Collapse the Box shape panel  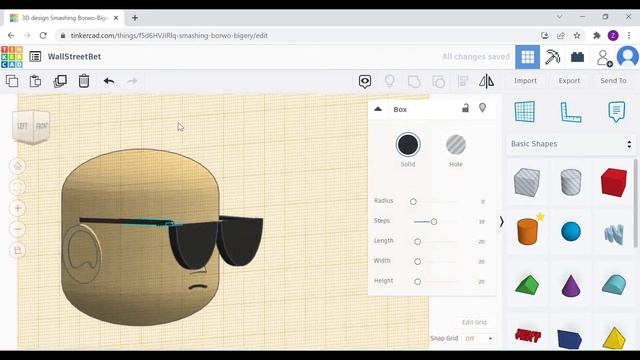pos(378,109)
